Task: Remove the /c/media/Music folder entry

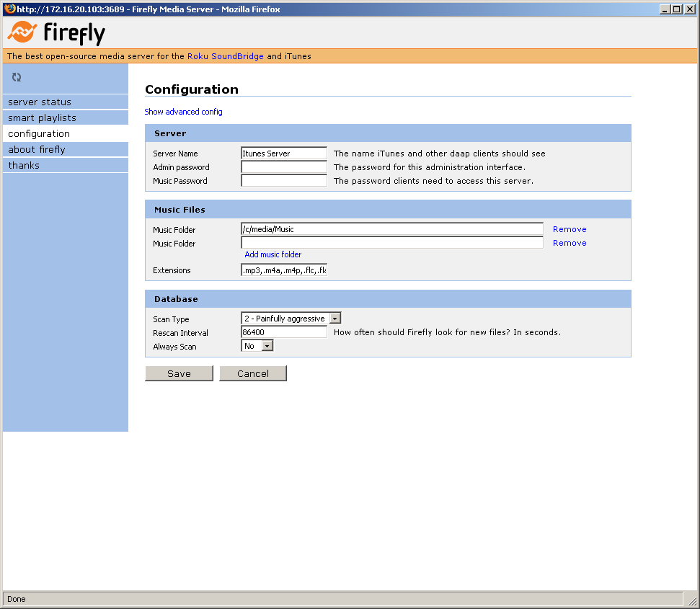Action: [x=570, y=229]
